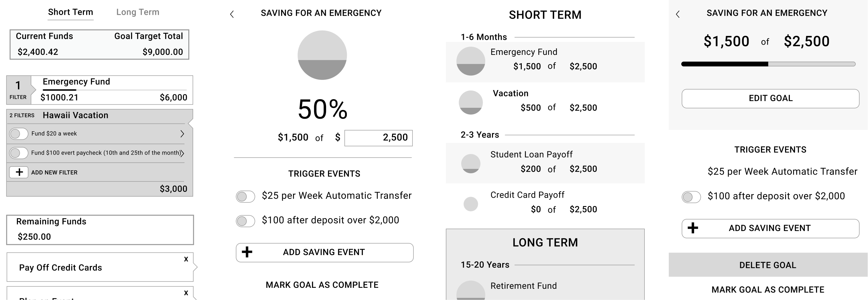The height and width of the screenshot is (300, 868).
Task: Click the 2,500 goal amount input field
Action: 378,138
